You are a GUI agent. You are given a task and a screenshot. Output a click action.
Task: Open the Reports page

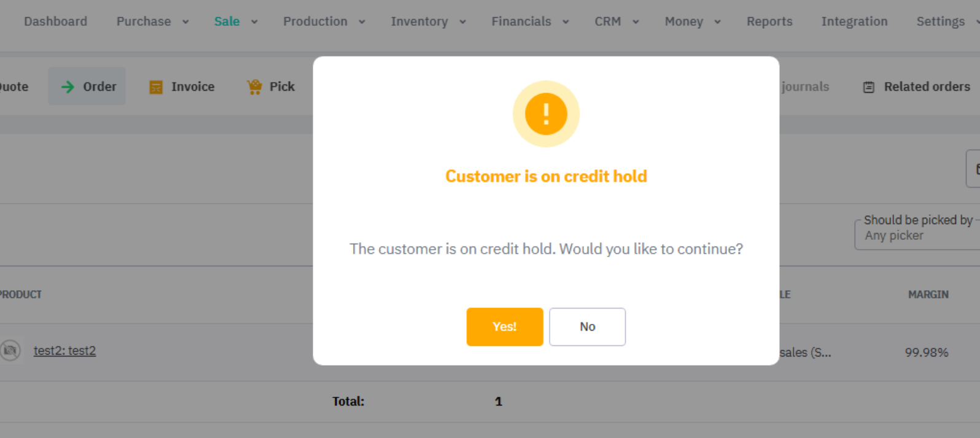click(x=769, y=21)
